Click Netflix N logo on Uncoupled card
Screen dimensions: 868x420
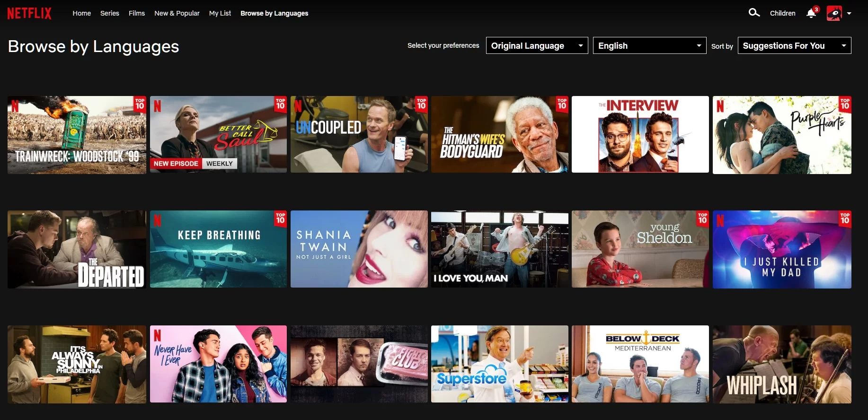click(x=298, y=106)
